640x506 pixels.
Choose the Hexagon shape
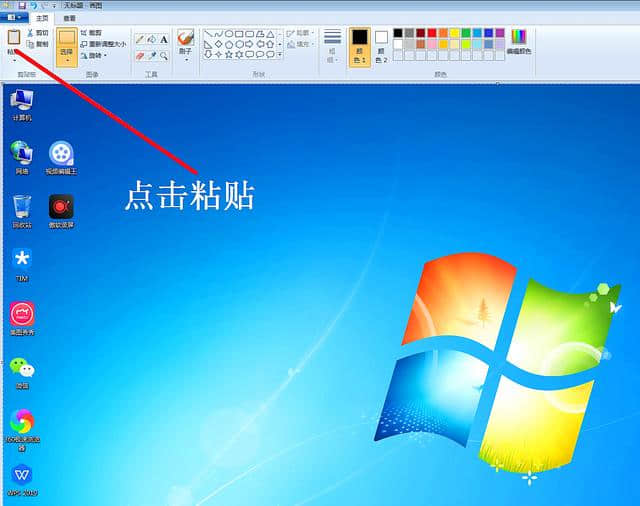click(x=239, y=44)
